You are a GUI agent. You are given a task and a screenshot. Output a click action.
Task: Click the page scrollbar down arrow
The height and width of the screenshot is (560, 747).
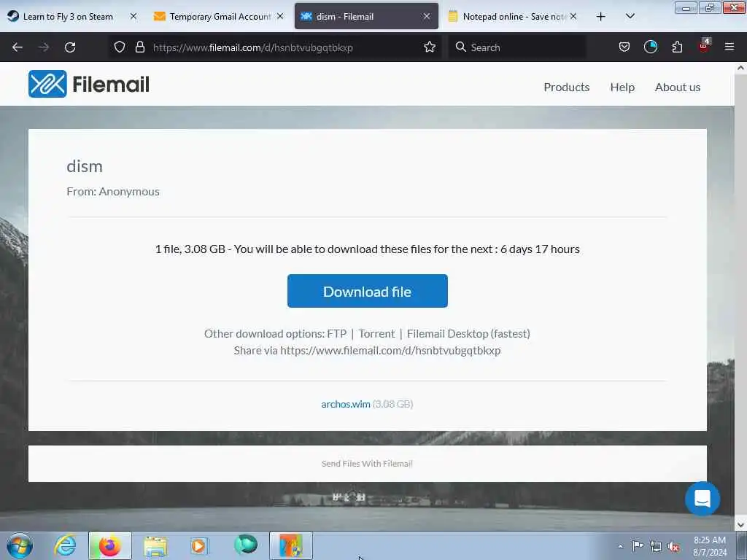[x=740, y=525]
